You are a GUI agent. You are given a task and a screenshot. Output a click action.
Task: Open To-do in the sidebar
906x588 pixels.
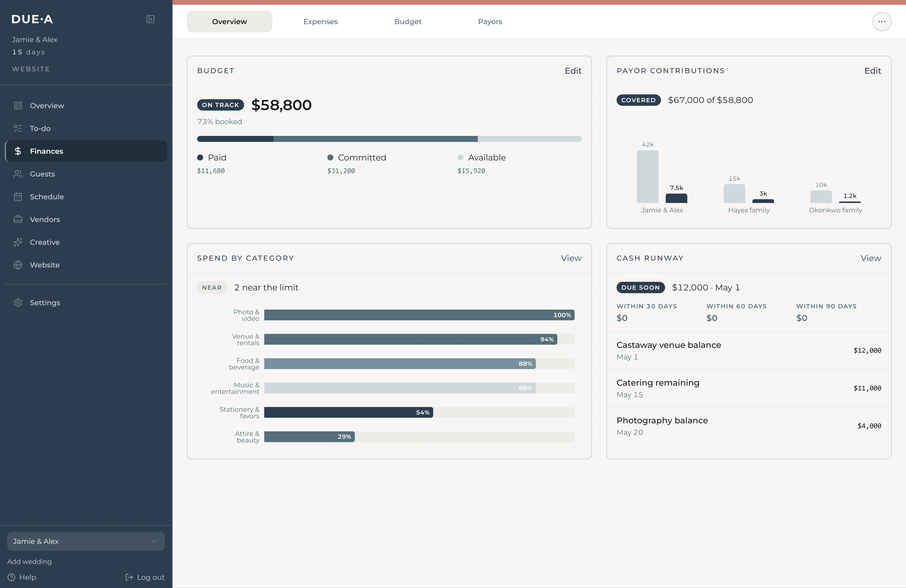[x=86, y=129]
